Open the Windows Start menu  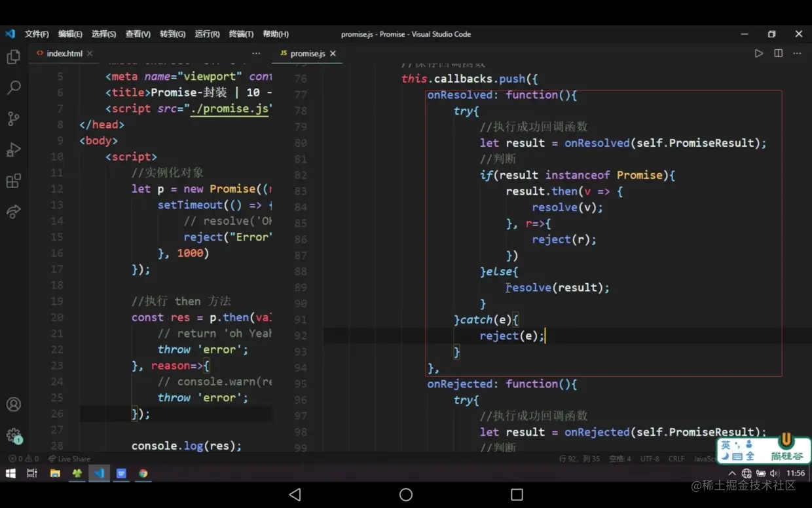coord(10,473)
